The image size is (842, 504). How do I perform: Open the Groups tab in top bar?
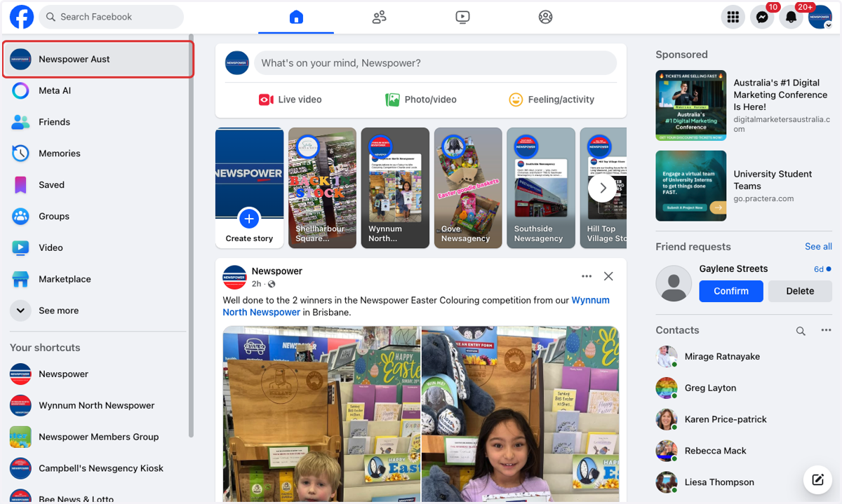pyautogui.click(x=545, y=17)
